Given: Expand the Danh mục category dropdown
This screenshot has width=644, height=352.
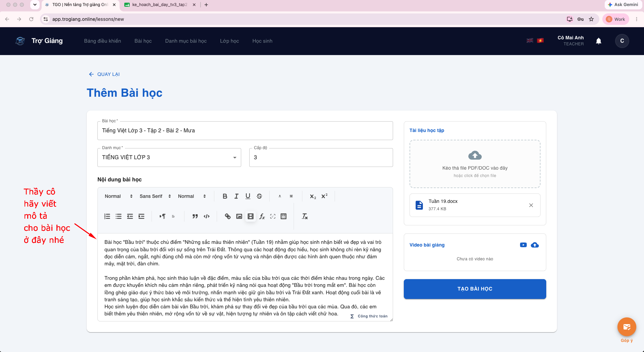Looking at the screenshot, I should point(169,158).
